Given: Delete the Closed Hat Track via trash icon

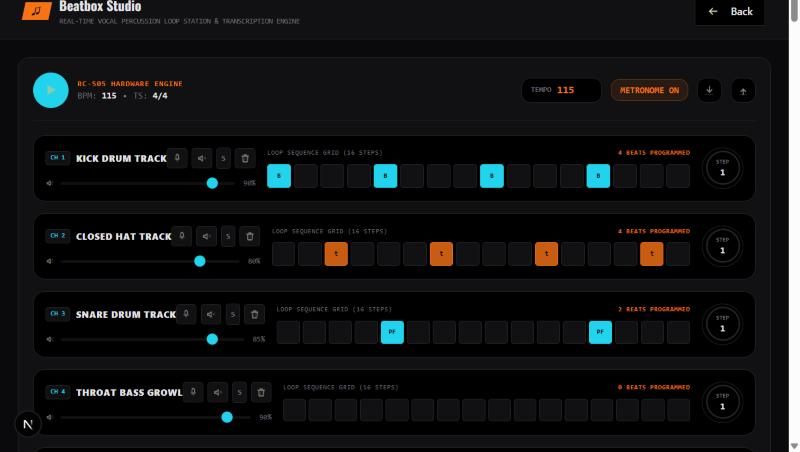Looking at the screenshot, I should point(249,236).
